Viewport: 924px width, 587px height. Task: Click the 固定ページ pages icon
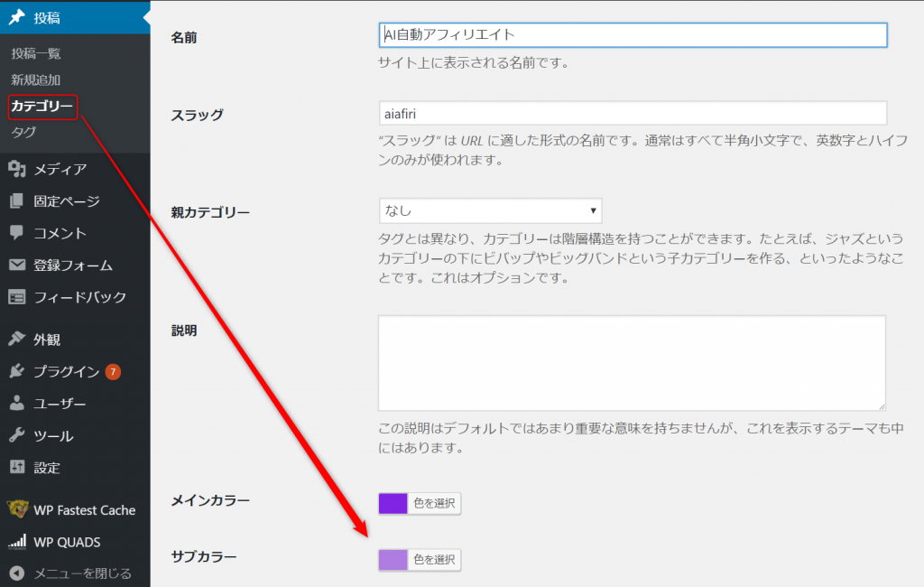coord(16,201)
